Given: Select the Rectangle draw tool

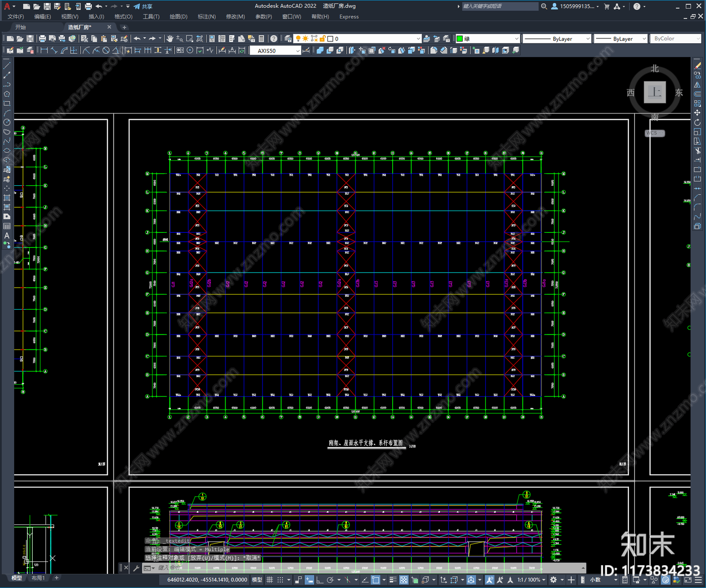Looking at the screenshot, I should tap(7, 104).
